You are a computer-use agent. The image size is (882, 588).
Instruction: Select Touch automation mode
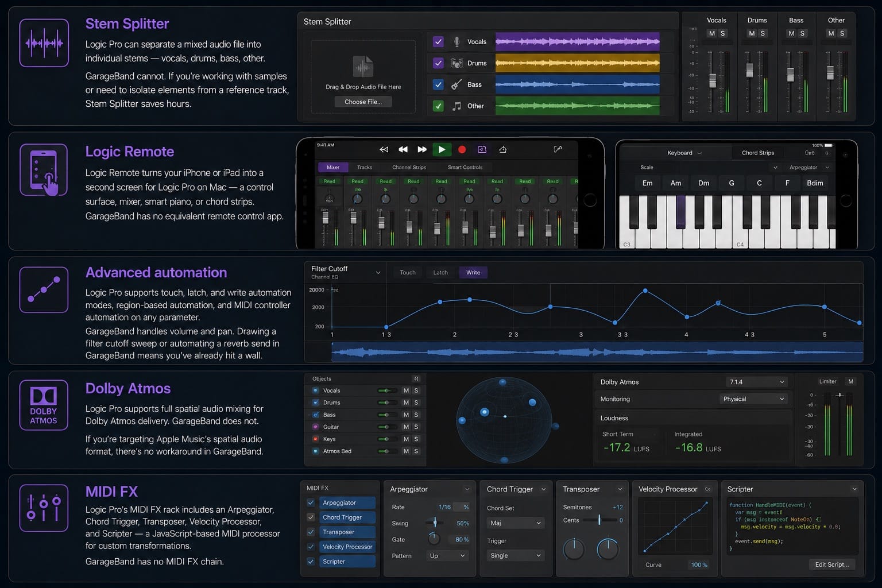tap(408, 273)
